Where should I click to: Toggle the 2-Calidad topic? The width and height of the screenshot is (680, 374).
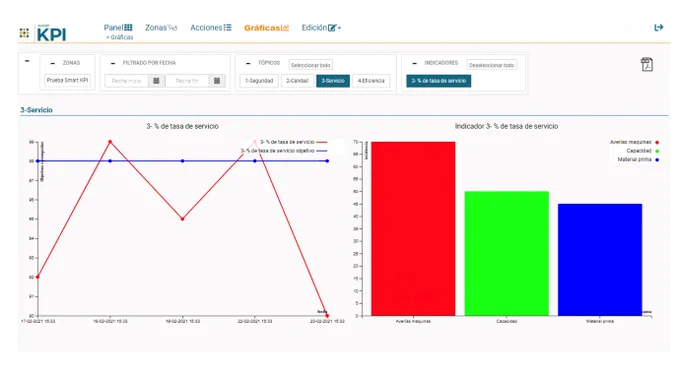(297, 81)
